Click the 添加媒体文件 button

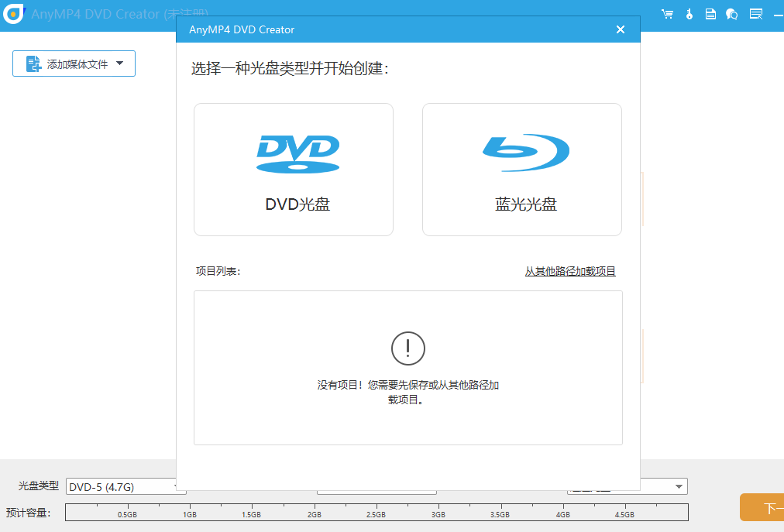pyautogui.click(x=74, y=63)
